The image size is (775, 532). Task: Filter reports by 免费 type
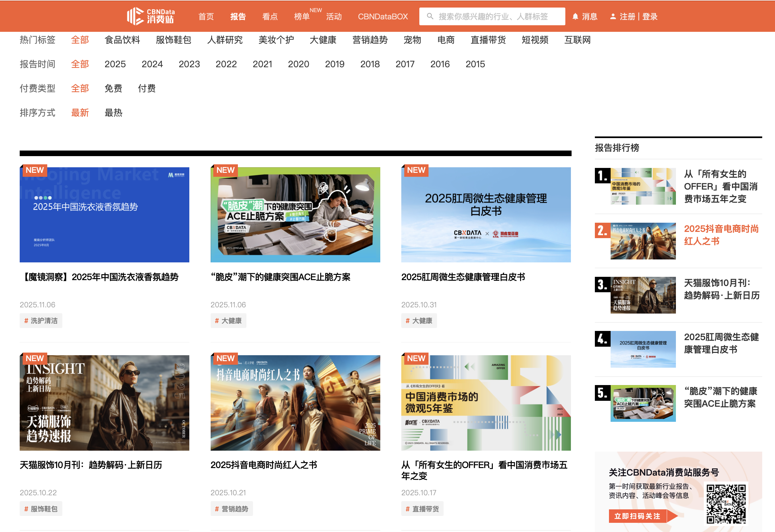(x=114, y=88)
